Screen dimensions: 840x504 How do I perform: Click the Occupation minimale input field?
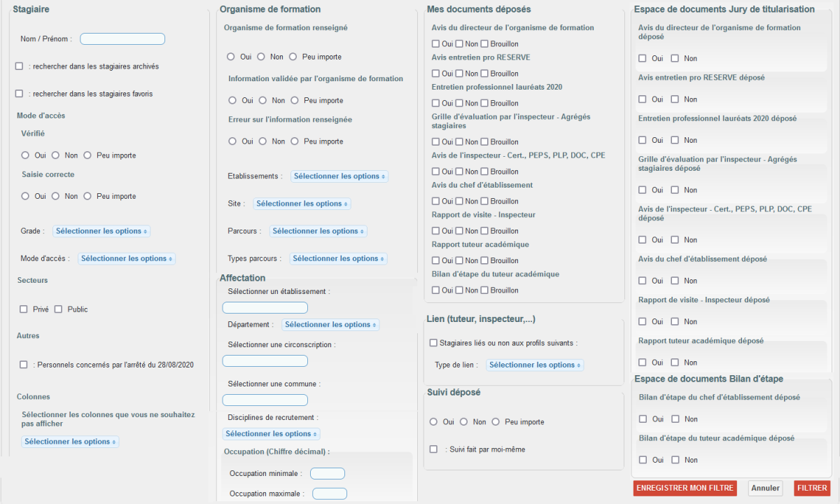[x=328, y=474]
